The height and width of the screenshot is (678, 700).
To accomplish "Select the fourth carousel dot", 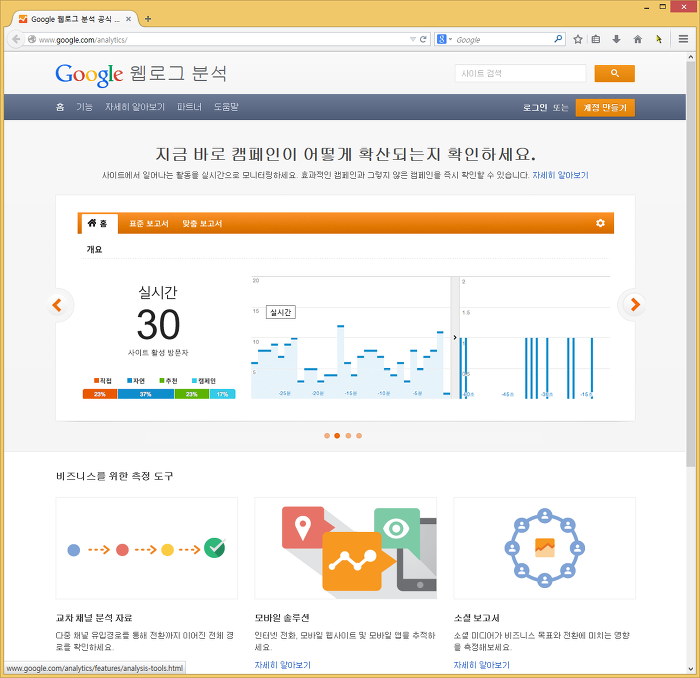I will (x=359, y=436).
